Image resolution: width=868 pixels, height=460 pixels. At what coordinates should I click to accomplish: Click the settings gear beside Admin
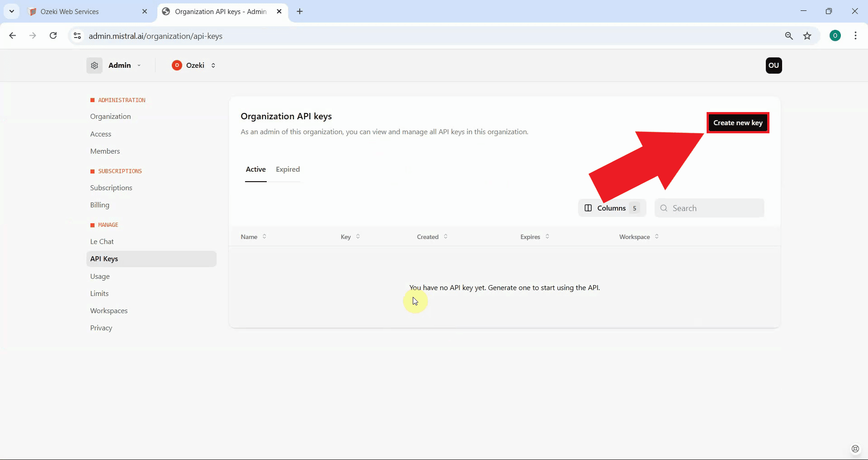(x=94, y=65)
